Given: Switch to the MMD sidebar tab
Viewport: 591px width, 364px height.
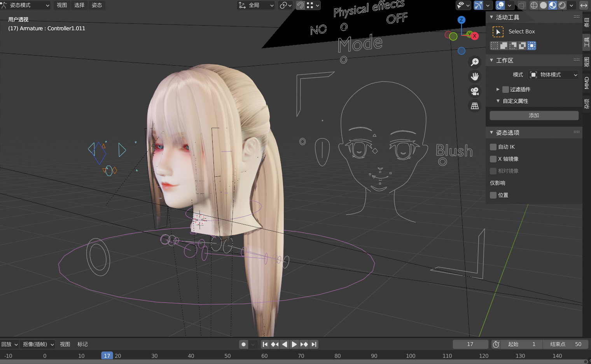Looking at the screenshot, I should coord(587,83).
